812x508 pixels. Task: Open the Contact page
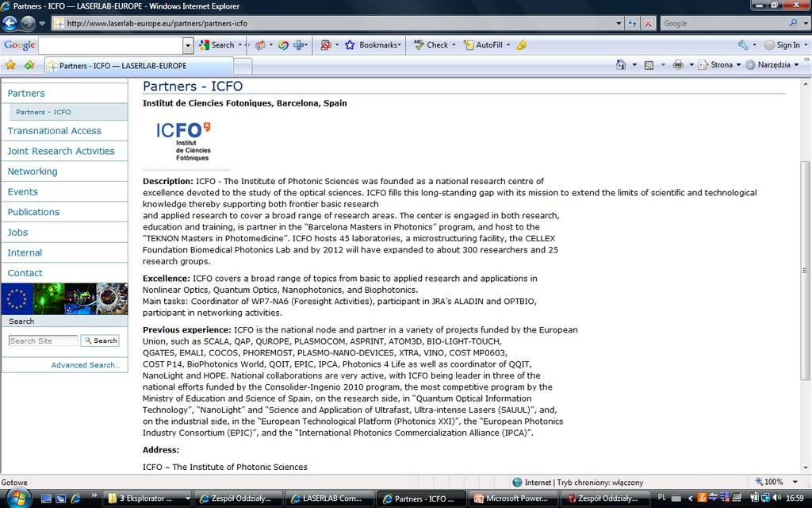25,273
